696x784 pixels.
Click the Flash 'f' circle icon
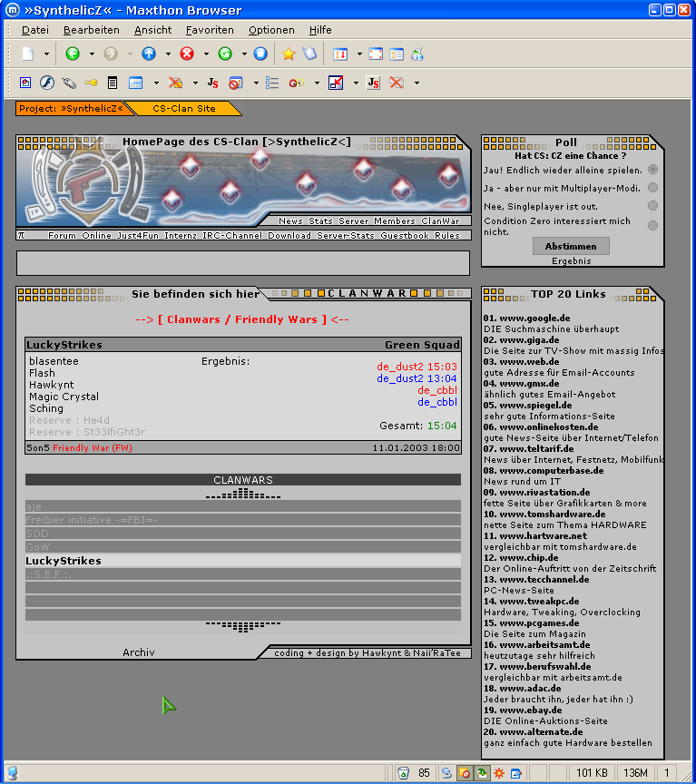pyautogui.click(x=47, y=83)
